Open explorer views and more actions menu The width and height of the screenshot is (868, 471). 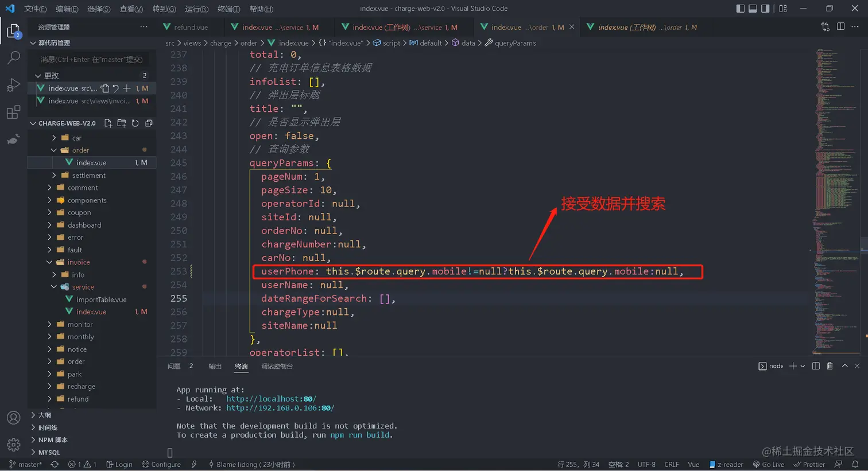(144, 27)
